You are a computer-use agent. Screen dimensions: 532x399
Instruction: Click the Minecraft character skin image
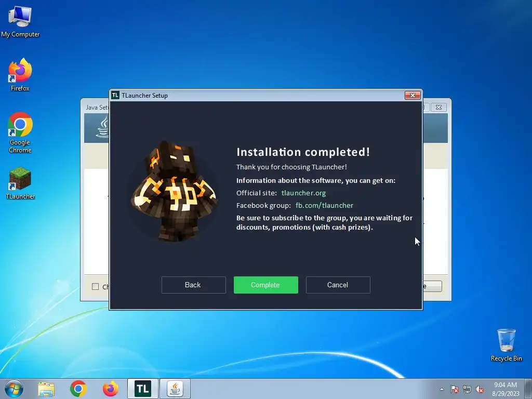click(x=174, y=191)
